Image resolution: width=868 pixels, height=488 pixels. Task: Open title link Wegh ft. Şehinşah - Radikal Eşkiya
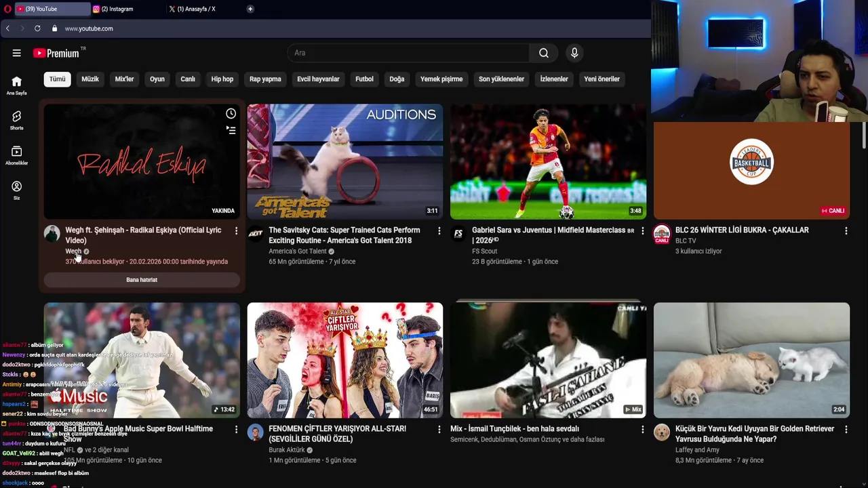pos(143,235)
